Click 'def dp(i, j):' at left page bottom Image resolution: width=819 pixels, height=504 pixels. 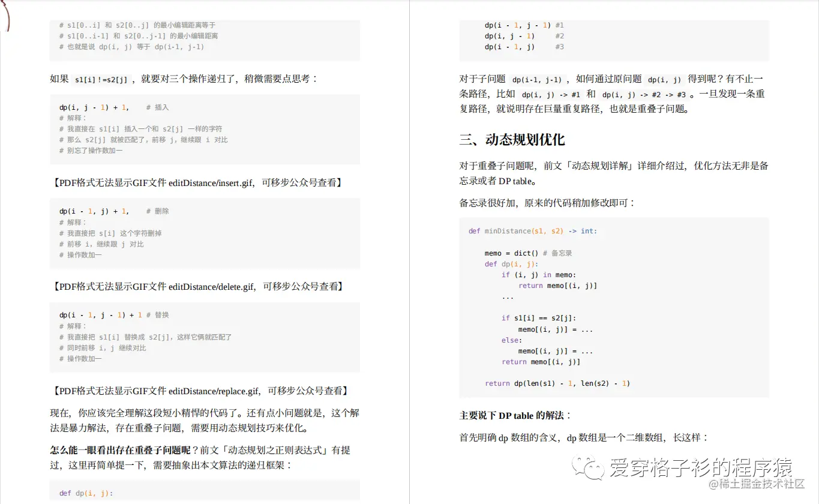point(86,493)
